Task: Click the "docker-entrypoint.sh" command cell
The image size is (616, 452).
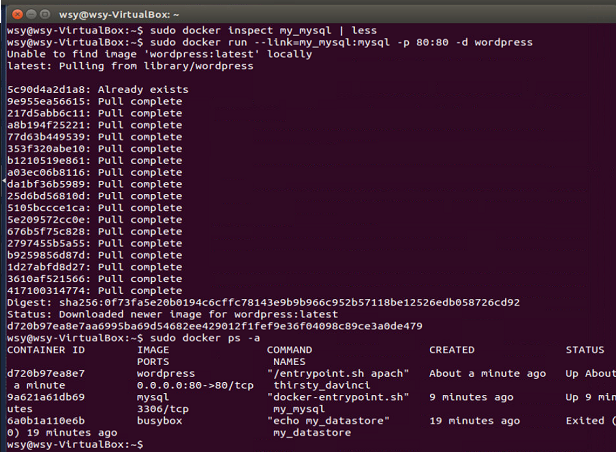Action: [338, 397]
